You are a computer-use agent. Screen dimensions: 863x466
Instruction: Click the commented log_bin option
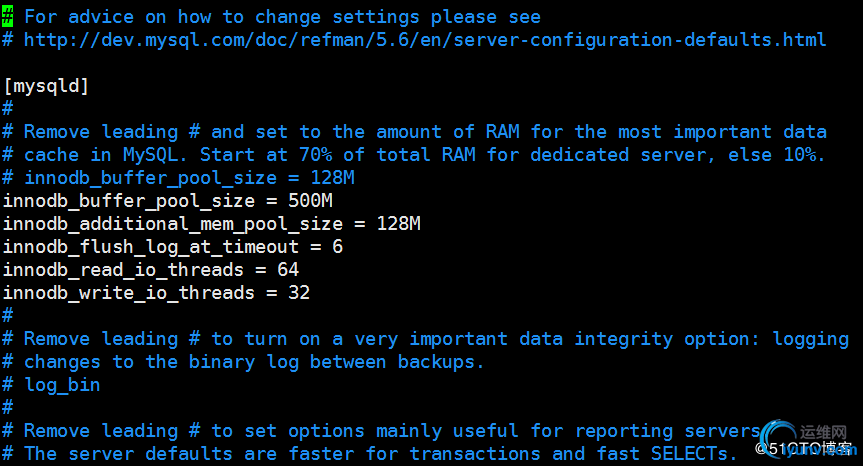tap(62, 385)
